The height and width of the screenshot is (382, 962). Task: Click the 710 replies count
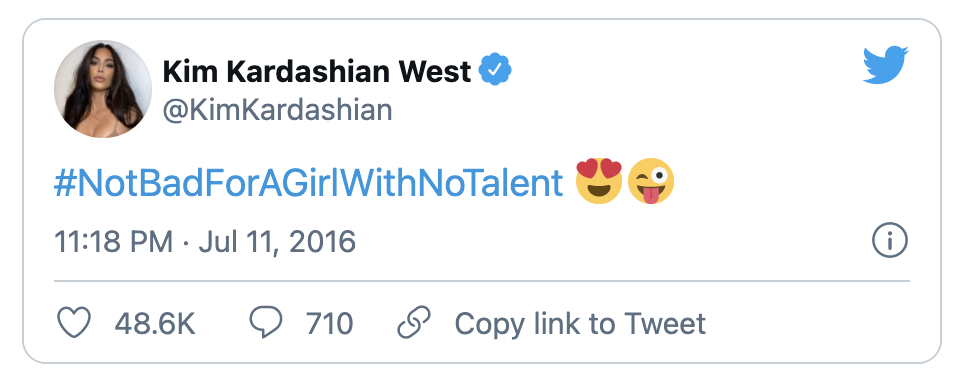coord(329,323)
